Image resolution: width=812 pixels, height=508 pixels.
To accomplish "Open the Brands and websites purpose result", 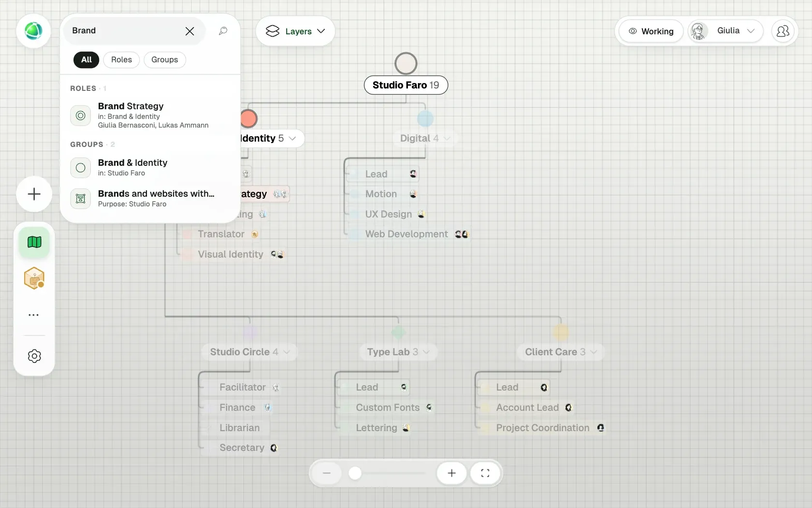I will pyautogui.click(x=150, y=199).
